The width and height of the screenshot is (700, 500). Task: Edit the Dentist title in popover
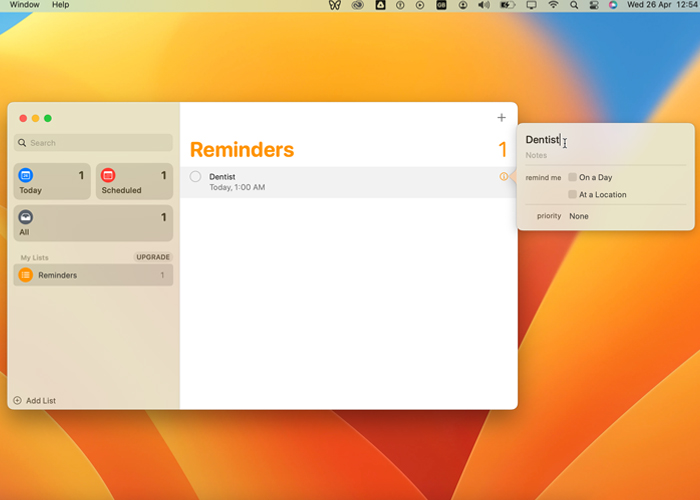click(542, 140)
